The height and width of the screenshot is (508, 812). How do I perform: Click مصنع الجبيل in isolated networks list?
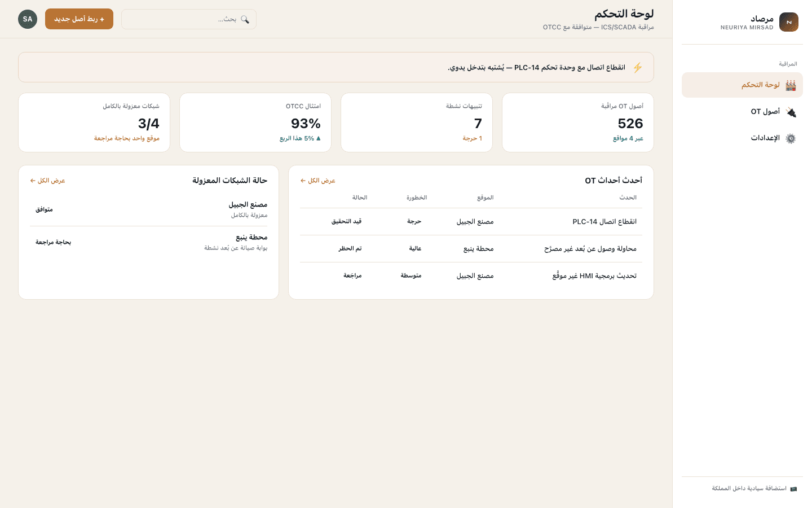pyautogui.click(x=248, y=205)
